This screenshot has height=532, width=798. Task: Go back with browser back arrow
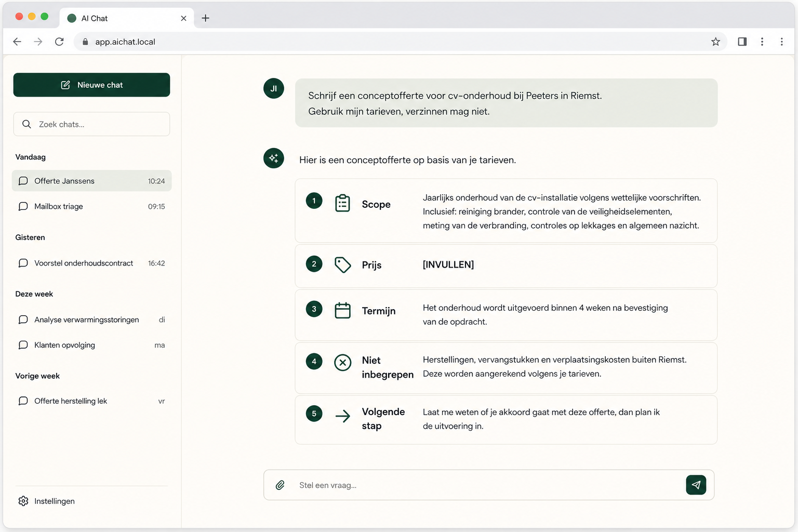pos(17,42)
